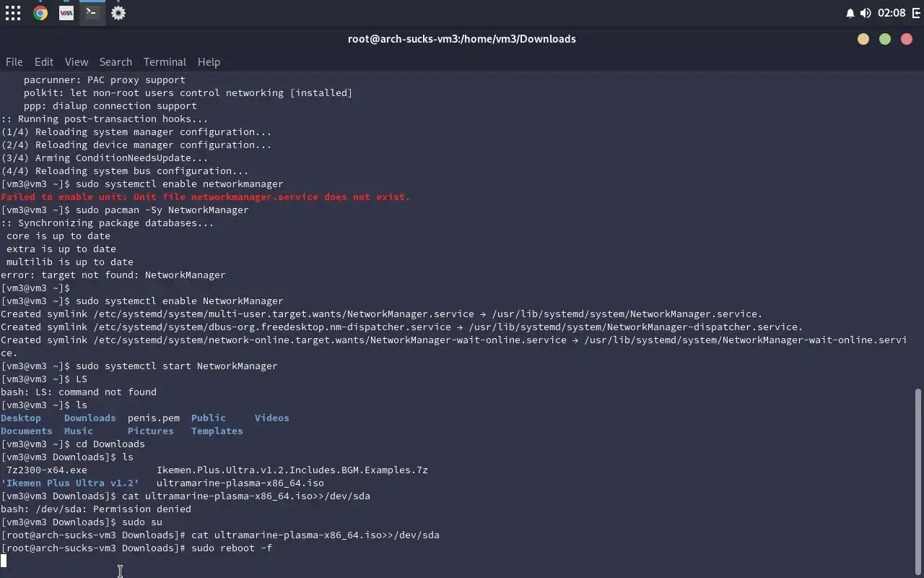Open the View menu
Viewport: 924px width, 578px height.
[77, 62]
